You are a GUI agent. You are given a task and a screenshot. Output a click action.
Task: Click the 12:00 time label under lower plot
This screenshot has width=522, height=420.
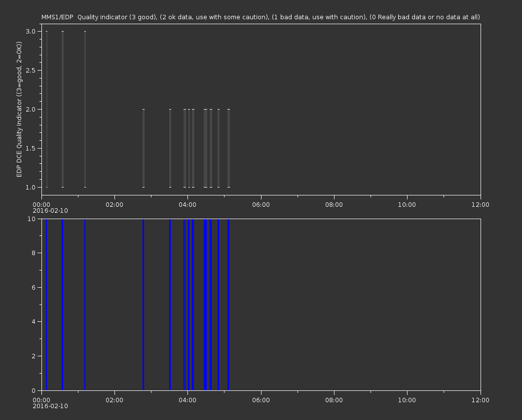tap(481, 400)
